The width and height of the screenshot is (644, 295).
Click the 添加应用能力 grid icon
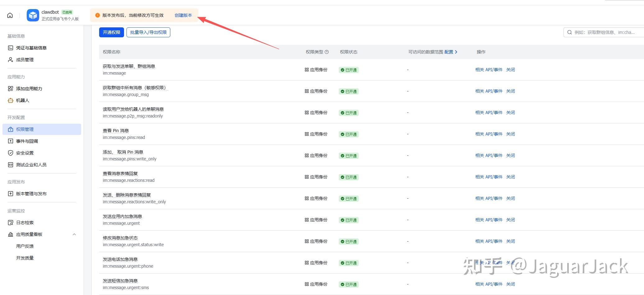tap(11, 89)
